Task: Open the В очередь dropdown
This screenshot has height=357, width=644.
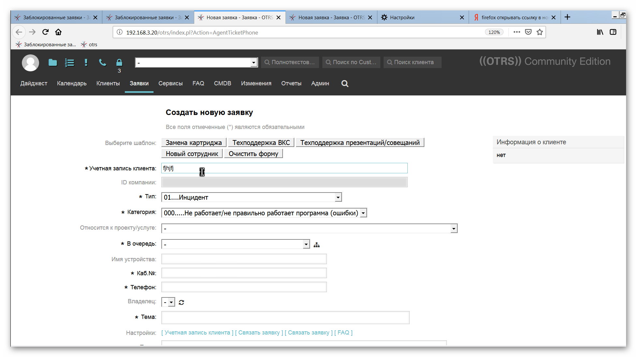Action: click(236, 244)
